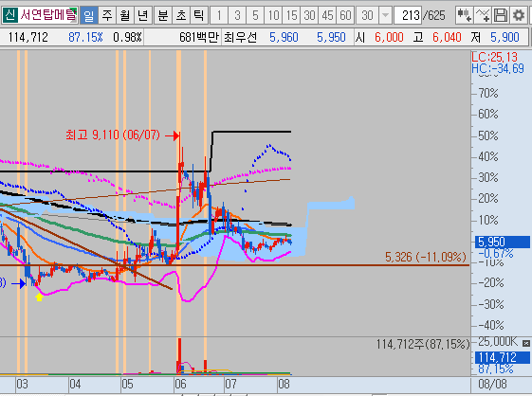Screen dimensions: 532x396
Task: Click the 15 minute interval button
Action: click(291, 15)
